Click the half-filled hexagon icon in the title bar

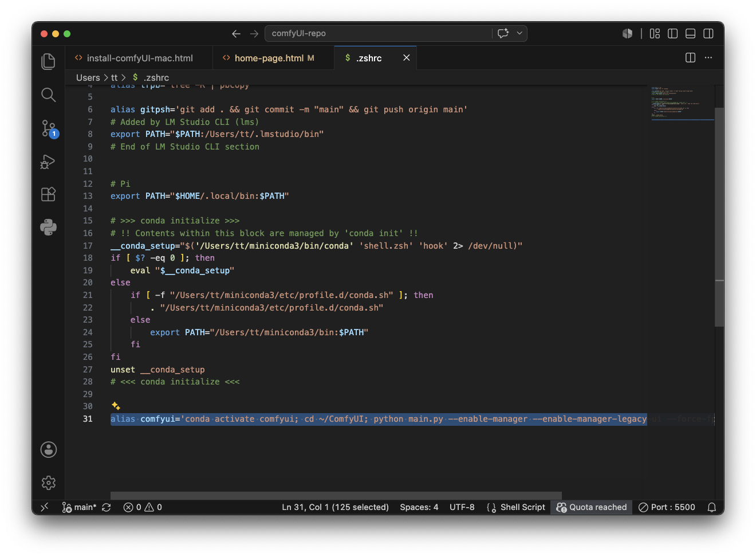[628, 34]
